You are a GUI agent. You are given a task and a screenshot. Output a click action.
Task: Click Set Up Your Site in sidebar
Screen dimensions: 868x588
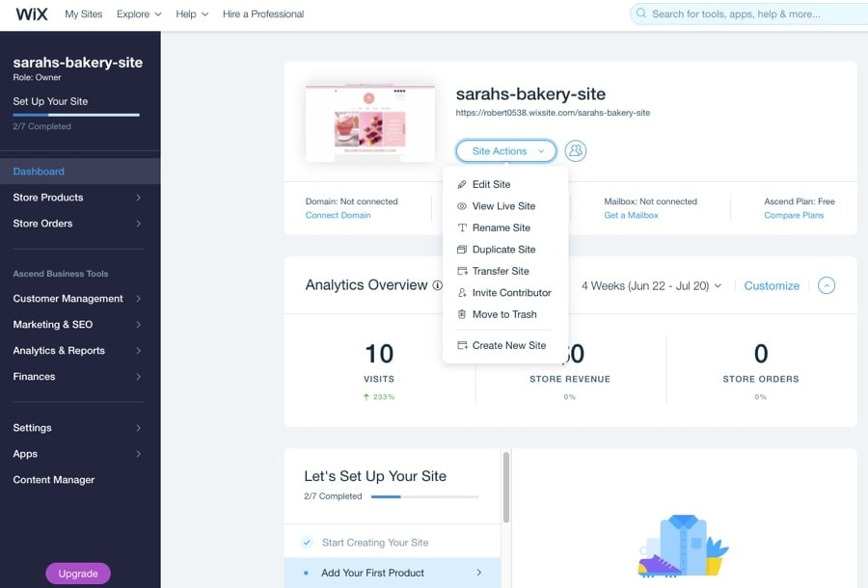[x=50, y=101]
